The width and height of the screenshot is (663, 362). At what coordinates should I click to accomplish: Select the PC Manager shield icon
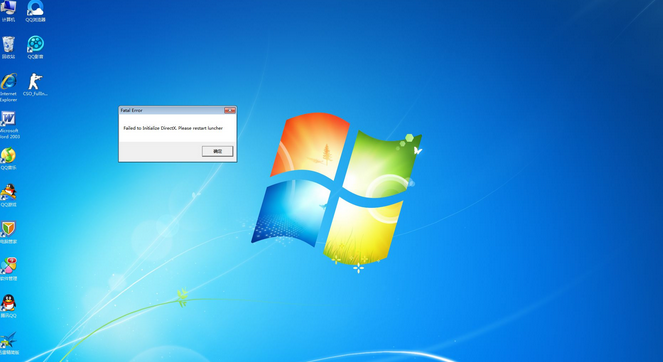8,229
